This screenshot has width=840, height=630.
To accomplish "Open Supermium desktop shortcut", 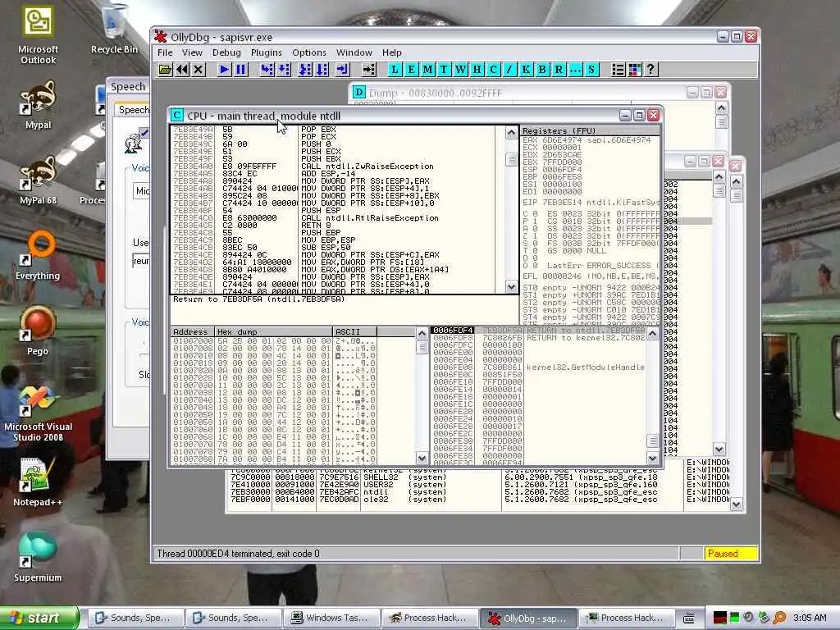I will (x=38, y=558).
